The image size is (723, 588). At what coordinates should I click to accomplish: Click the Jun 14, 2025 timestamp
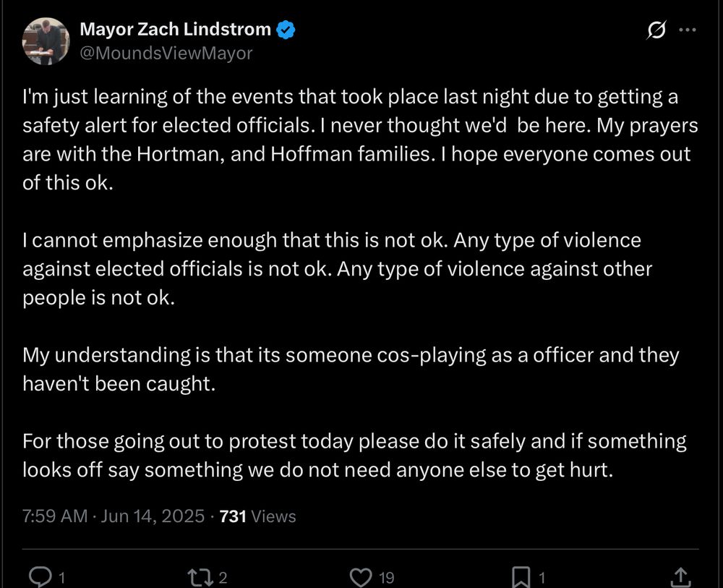point(153,516)
